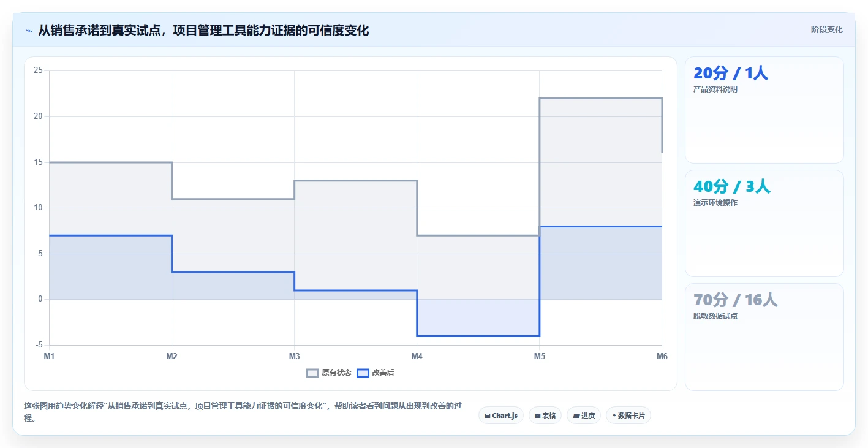Select the 20分 / 1人 card value
The image size is (868, 448).
(x=731, y=73)
